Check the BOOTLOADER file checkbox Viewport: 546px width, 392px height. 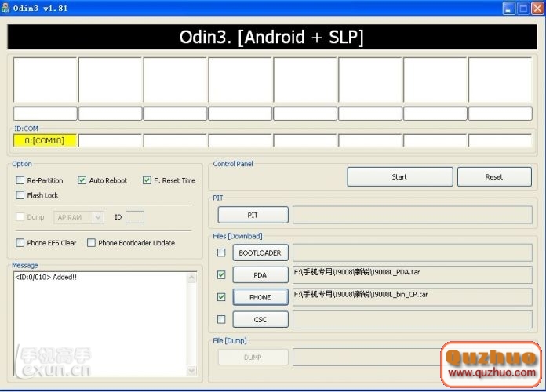tap(221, 252)
